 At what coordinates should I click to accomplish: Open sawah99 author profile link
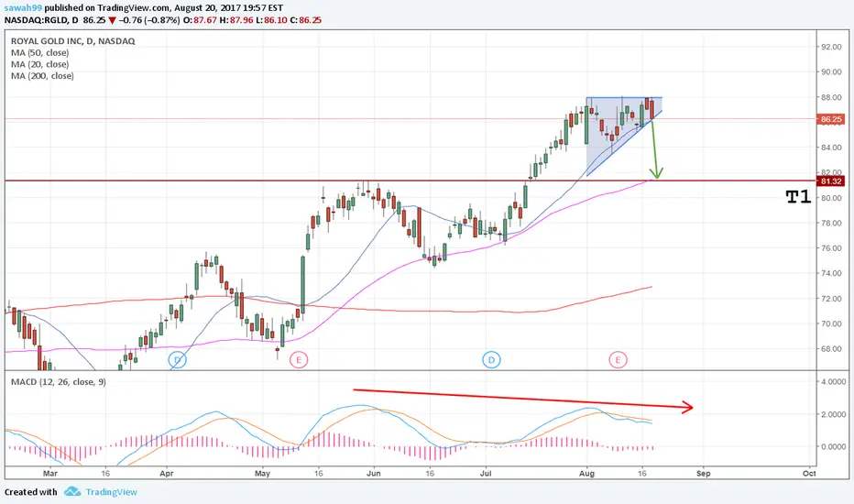pyautogui.click(x=23, y=8)
